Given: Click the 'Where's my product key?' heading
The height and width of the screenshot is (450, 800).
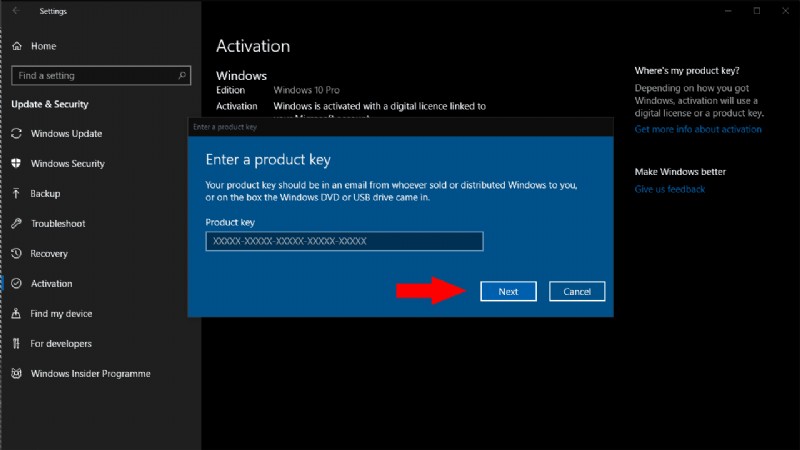Looking at the screenshot, I should pos(687,70).
